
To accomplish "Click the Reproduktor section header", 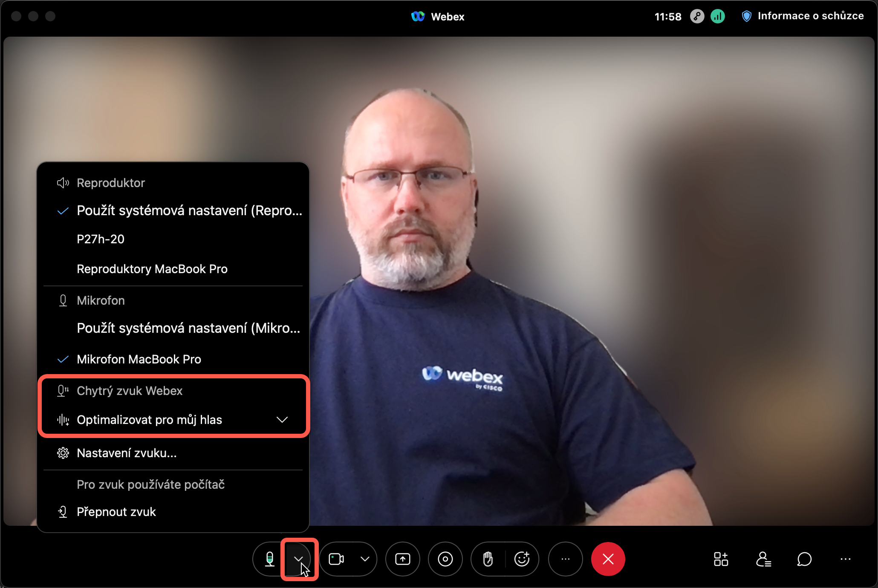I will point(111,183).
